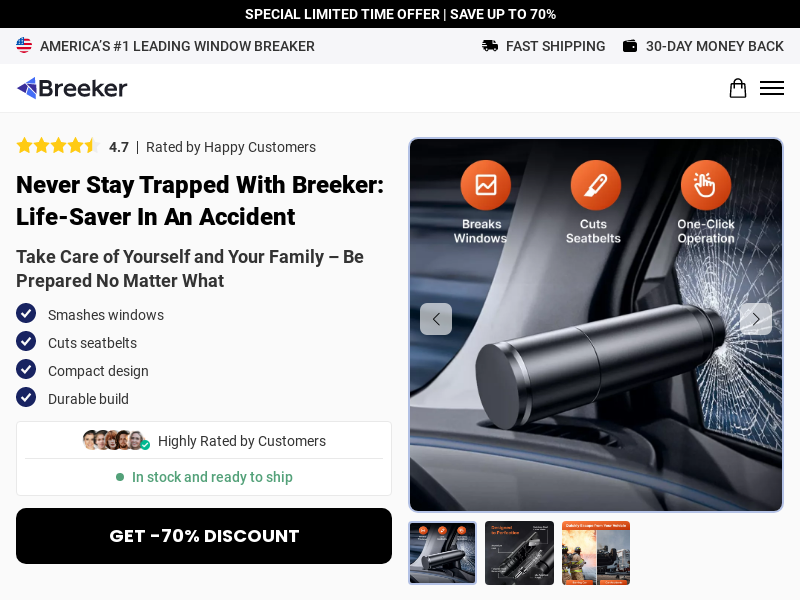Image resolution: width=800 pixels, height=600 pixels.
Task: Click the customer avatars group
Action: (116, 440)
